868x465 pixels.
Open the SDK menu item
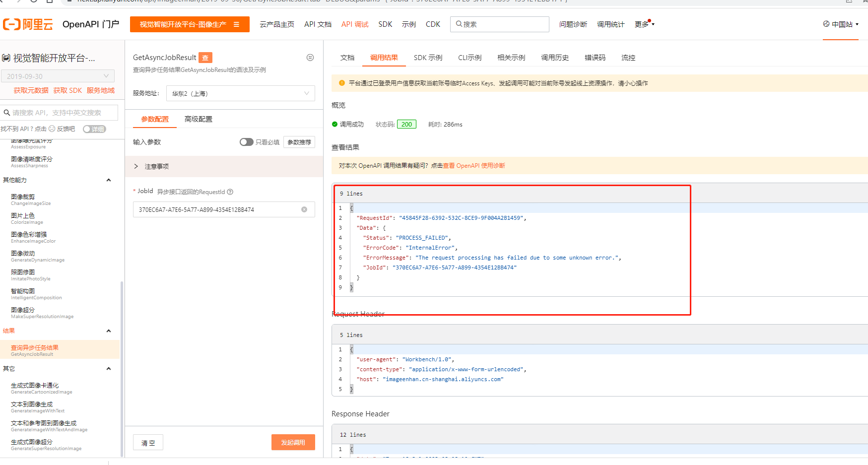tap(385, 24)
